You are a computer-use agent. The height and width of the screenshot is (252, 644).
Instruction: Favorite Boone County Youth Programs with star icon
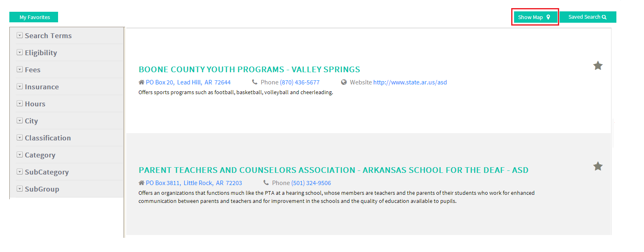598,65
